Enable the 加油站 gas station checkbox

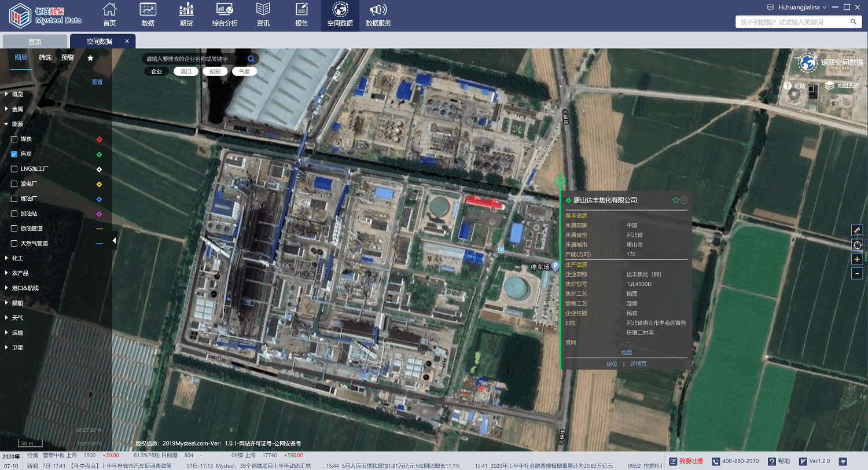click(14, 214)
